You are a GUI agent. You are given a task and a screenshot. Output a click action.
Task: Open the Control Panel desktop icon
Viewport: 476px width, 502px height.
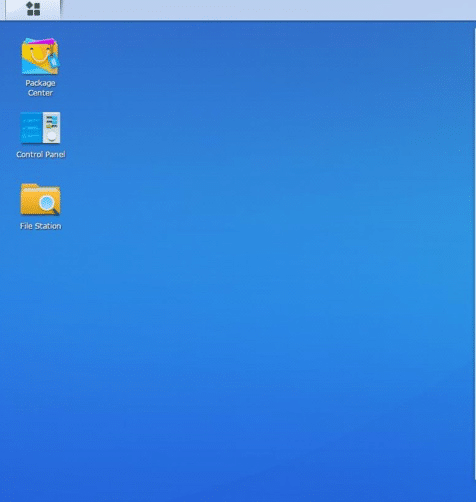point(40,128)
